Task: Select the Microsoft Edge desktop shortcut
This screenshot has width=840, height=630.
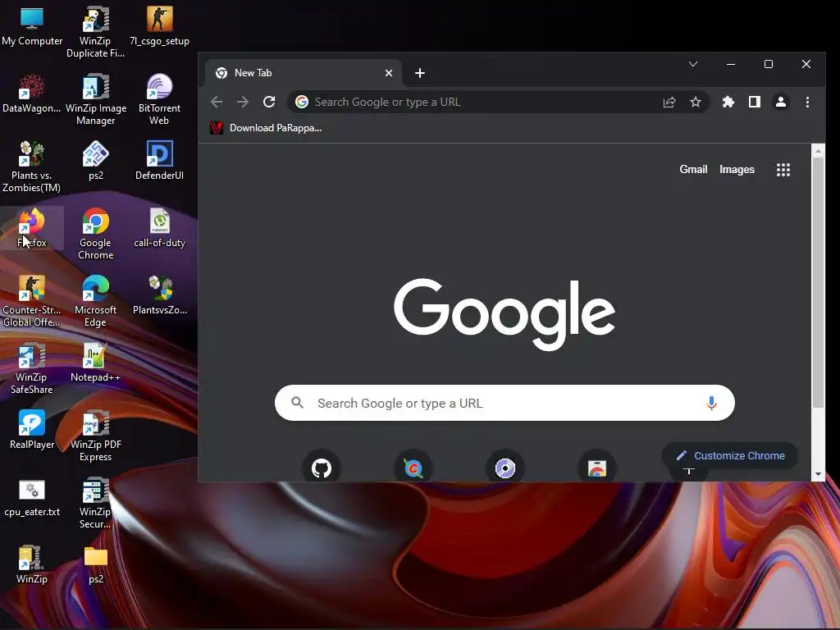Action: [x=95, y=301]
